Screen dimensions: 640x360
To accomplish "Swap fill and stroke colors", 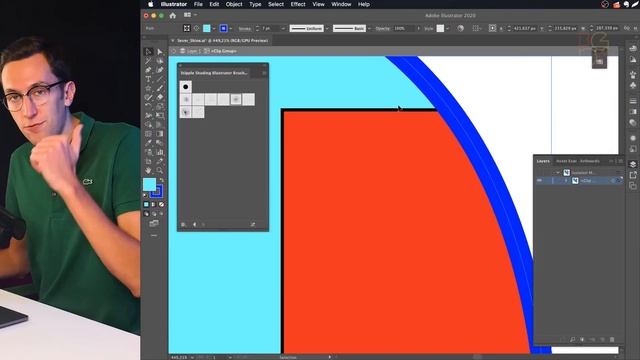I will point(162,180).
